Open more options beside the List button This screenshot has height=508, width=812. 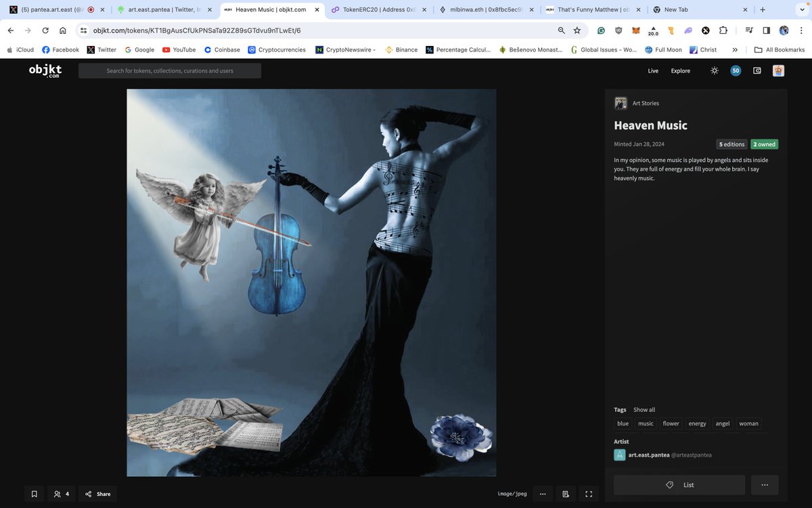point(765,485)
